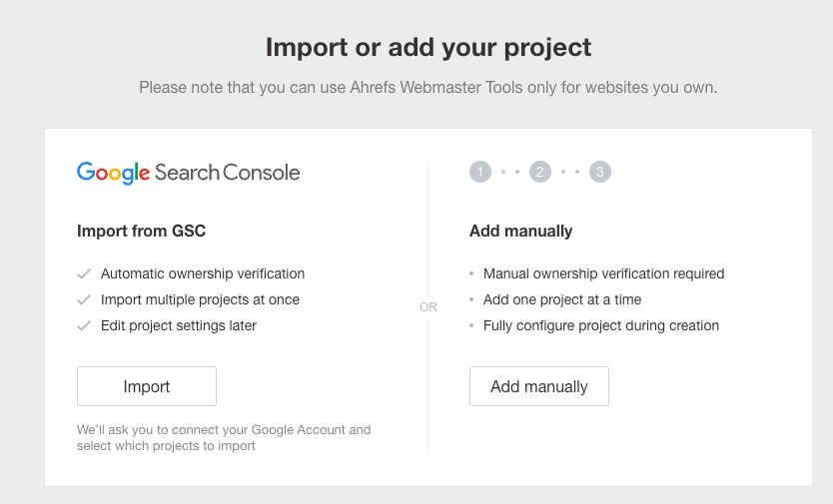Viewport: 833px width, 504px height.
Task: Click the step 1 circle indicator
Action: pos(480,173)
